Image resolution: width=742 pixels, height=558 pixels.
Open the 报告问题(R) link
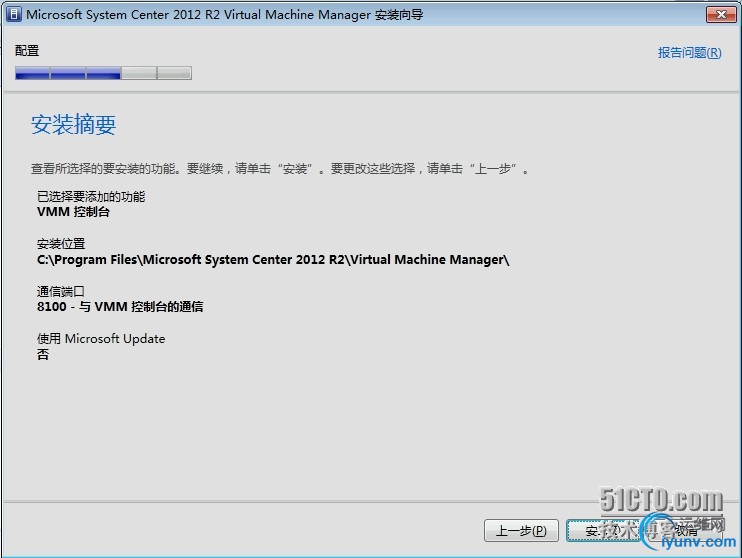689,53
